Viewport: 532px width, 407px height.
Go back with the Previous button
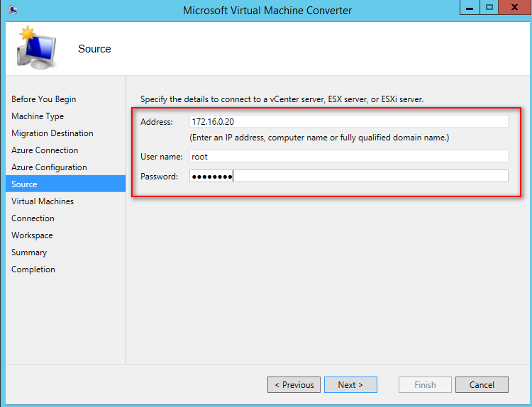294,384
